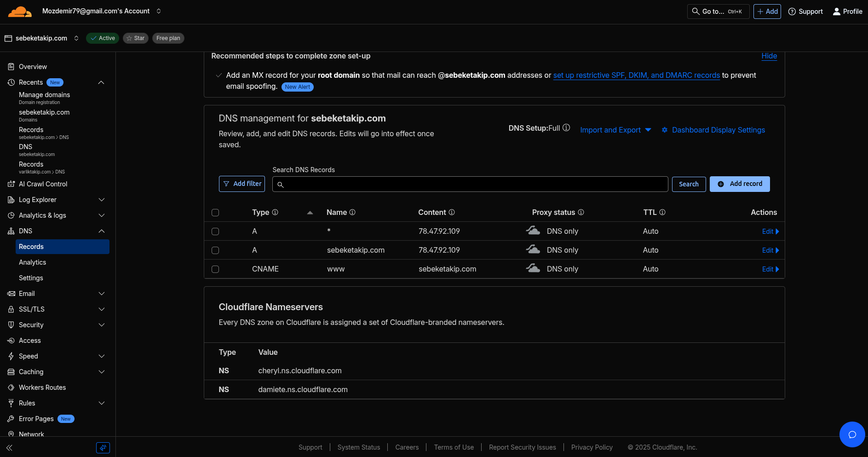Click the Security shield icon
Screen dimensions: 868x457
click(x=11, y=325)
